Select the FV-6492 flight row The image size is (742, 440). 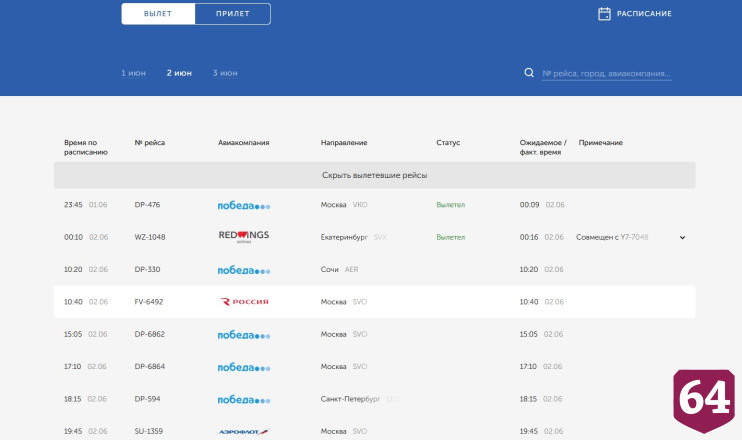click(x=374, y=302)
